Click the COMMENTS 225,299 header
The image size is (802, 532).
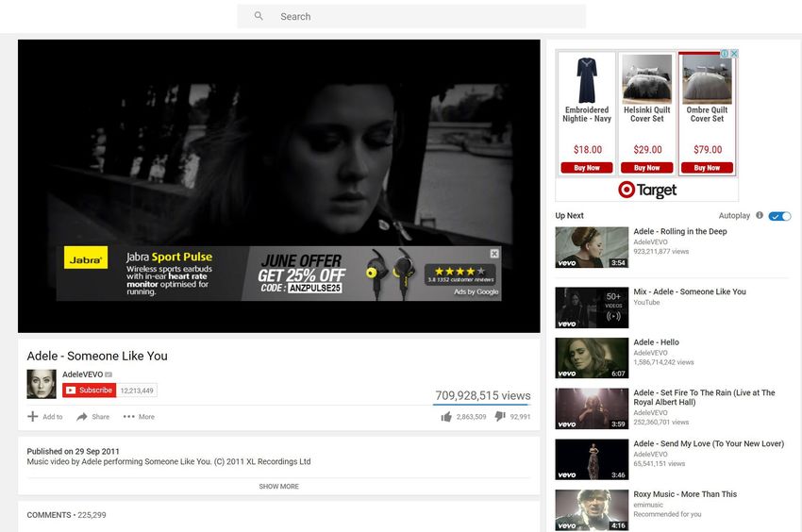pos(66,515)
